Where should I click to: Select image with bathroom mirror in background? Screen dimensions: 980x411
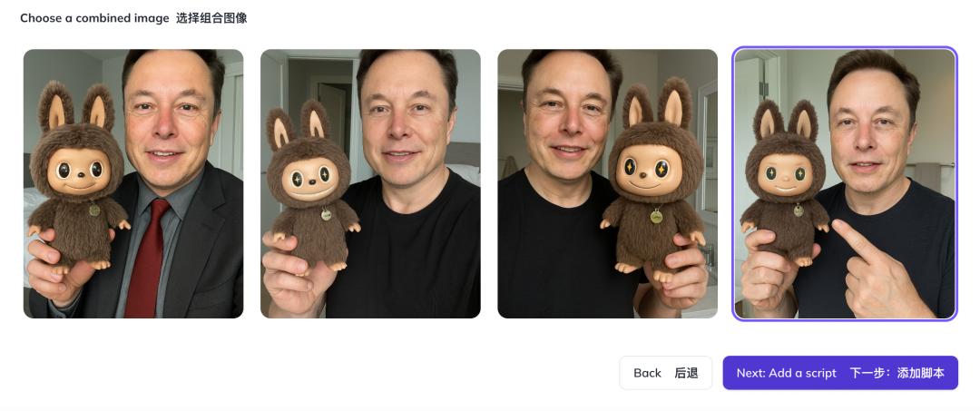607,183
